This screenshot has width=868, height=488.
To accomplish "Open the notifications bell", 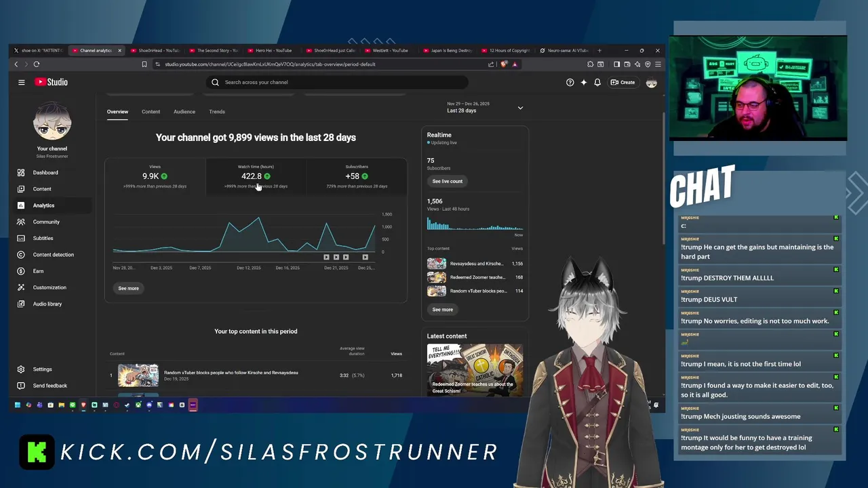I will click(597, 82).
